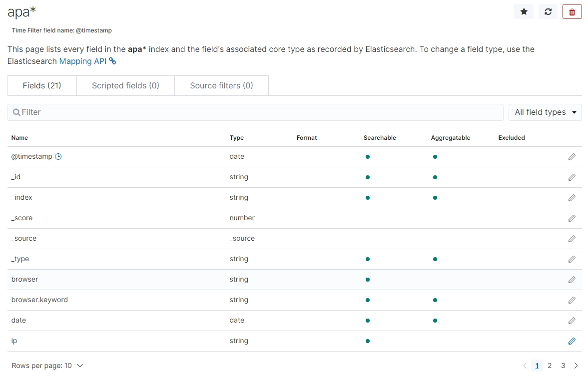588x376 pixels.
Task: Click the Excluded column header
Action: pyautogui.click(x=512, y=138)
